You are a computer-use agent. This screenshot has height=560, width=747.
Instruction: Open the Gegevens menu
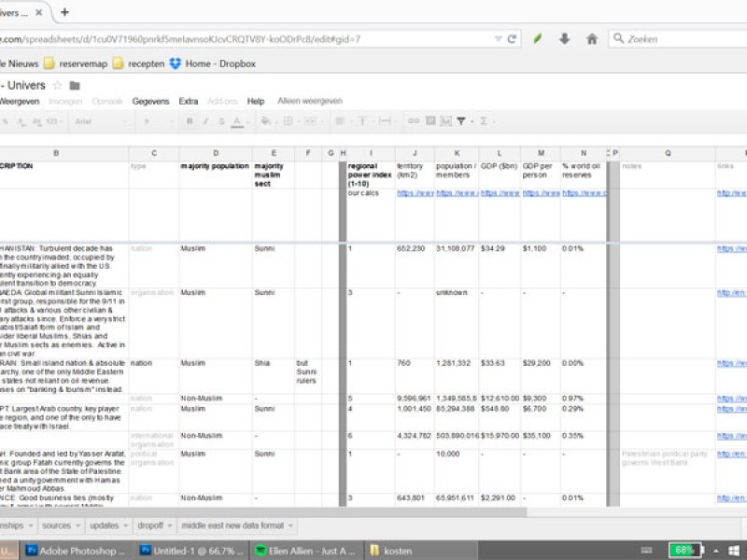pos(150,101)
